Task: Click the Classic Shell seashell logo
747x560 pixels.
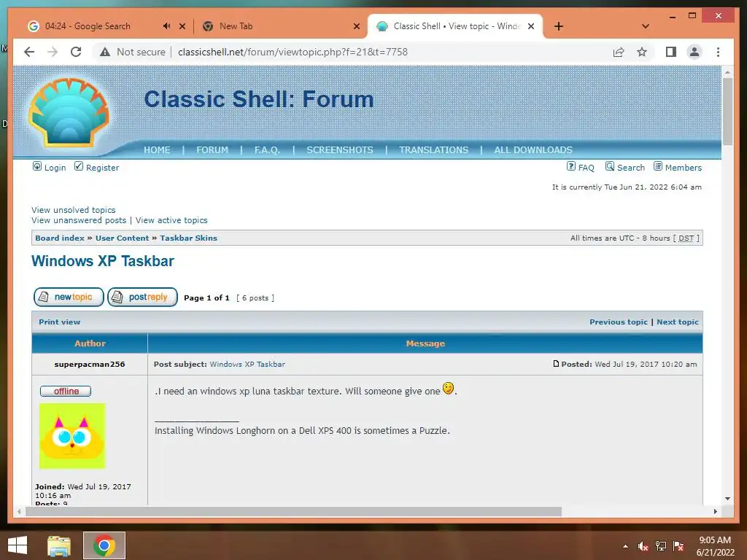Action: (x=69, y=112)
